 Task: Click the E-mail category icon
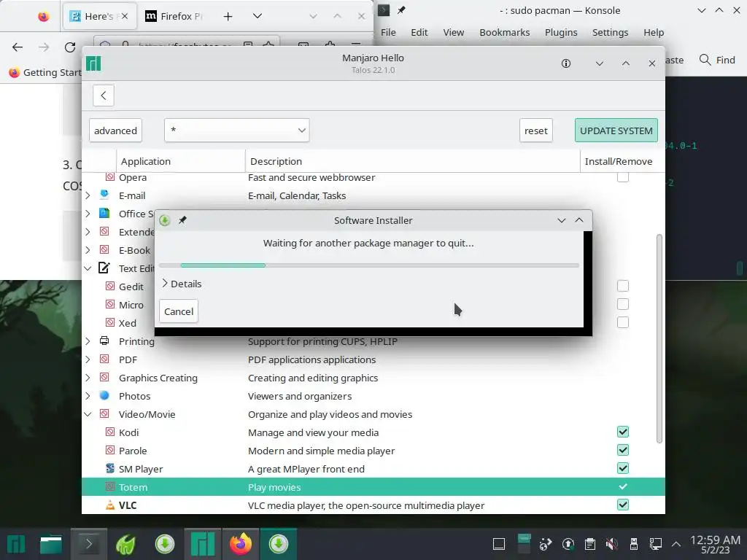(104, 195)
